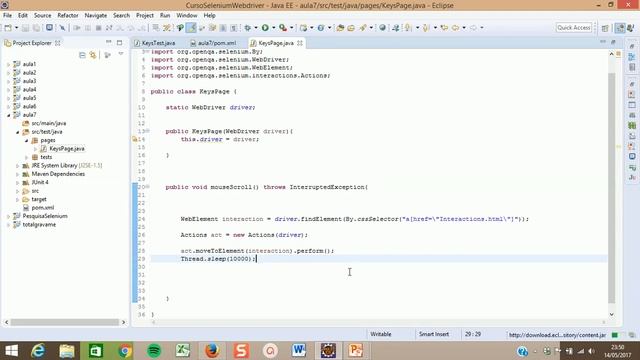This screenshot has height=360, width=640.
Task: Click the Open Web Browser globe icon
Action: click(382, 28)
